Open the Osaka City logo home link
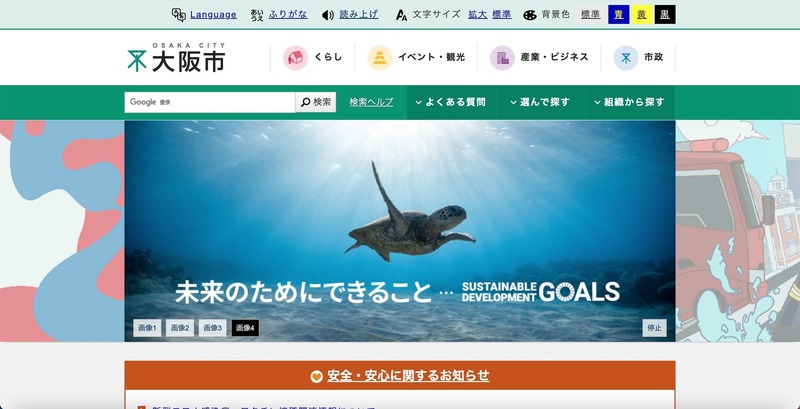 pyautogui.click(x=177, y=57)
